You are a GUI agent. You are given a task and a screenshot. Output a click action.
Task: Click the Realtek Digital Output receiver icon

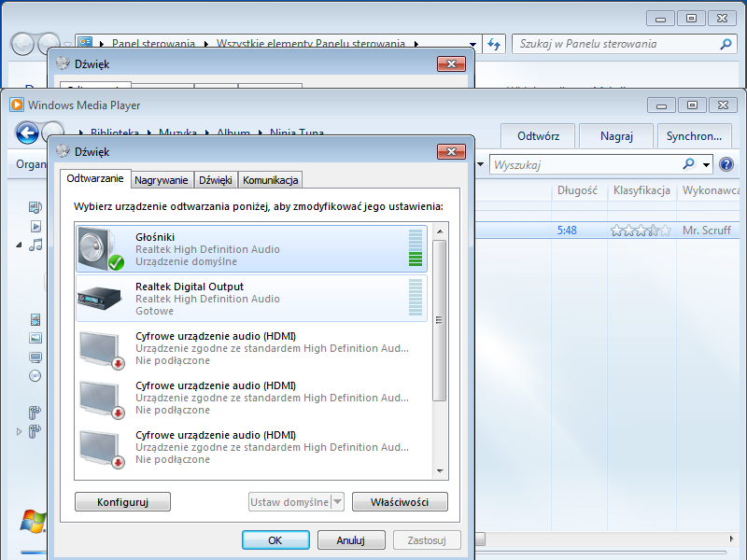coord(100,299)
